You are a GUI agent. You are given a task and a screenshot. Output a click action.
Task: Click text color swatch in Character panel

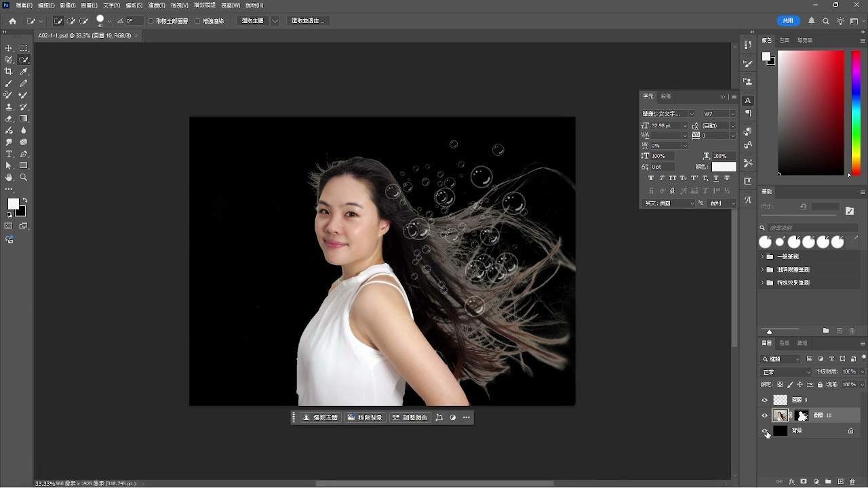click(724, 167)
